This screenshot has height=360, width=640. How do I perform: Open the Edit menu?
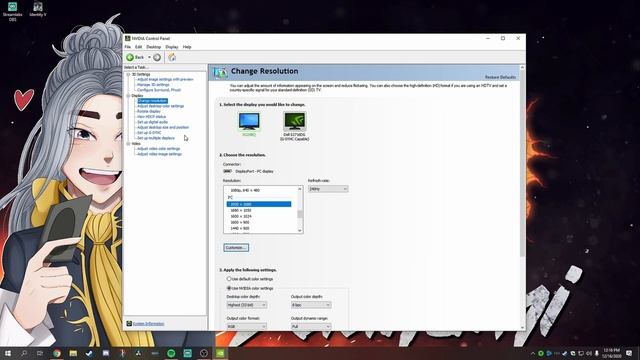coord(138,47)
